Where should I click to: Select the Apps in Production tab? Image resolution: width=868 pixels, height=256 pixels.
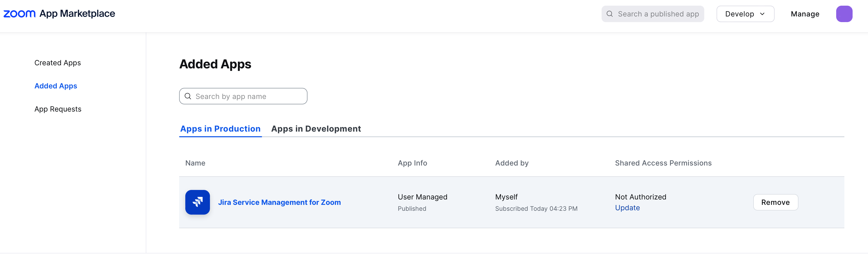(x=220, y=129)
